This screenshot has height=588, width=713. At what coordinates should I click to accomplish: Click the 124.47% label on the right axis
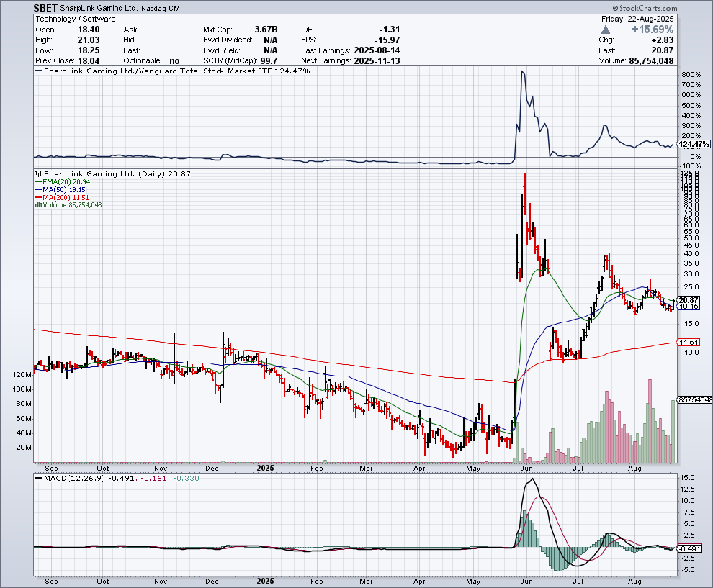(x=694, y=145)
